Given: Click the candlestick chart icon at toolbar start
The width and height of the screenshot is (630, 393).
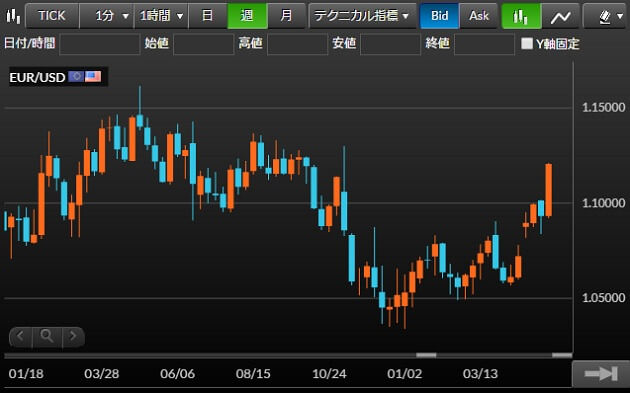Looking at the screenshot, I should pyautogui.click(x=13, y=16).
